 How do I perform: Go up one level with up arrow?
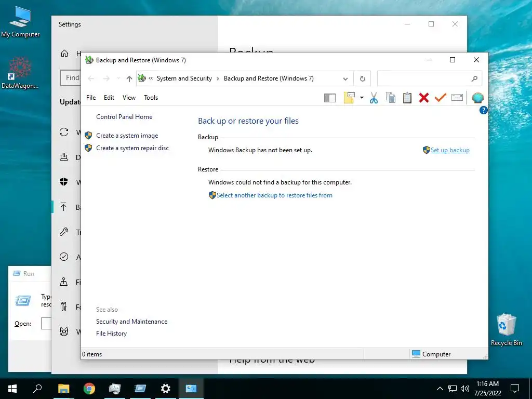coord(129,79)
